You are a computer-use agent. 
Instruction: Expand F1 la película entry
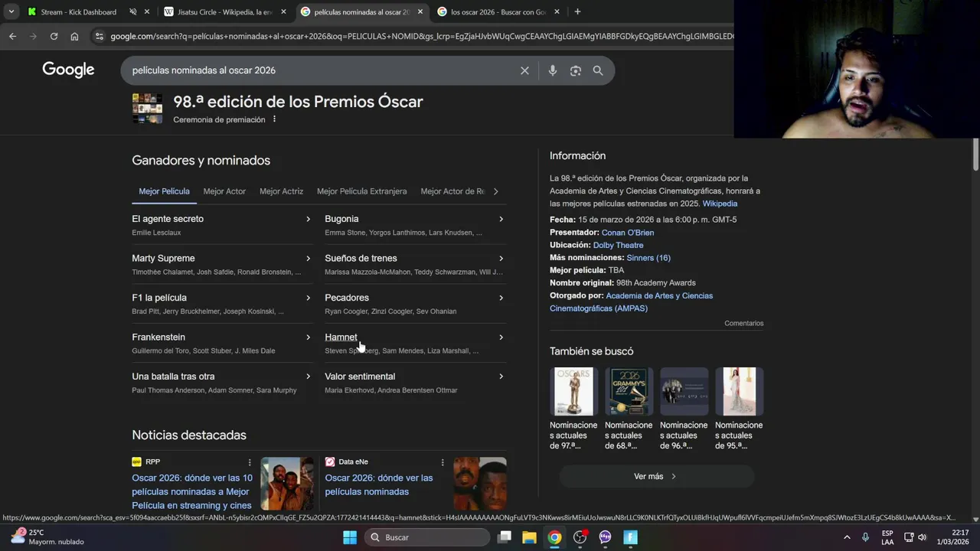click(x=308, y=298)
